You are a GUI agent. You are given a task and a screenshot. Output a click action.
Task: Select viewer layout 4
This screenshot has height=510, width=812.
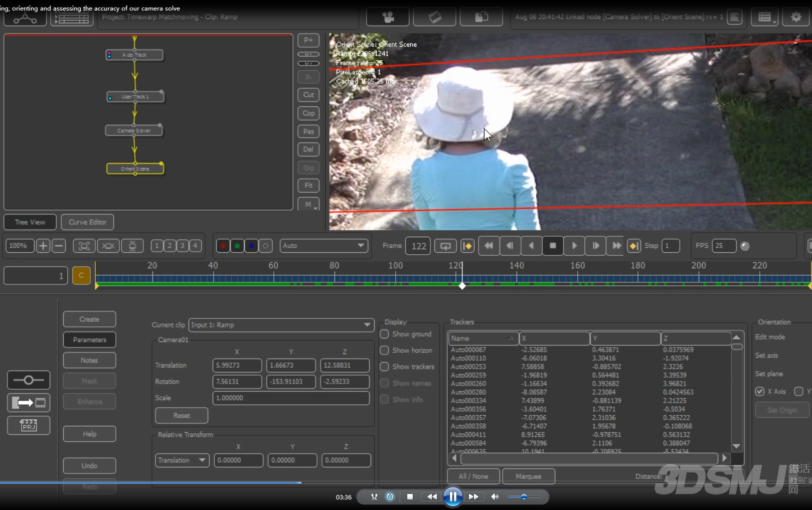click(195, 246)
